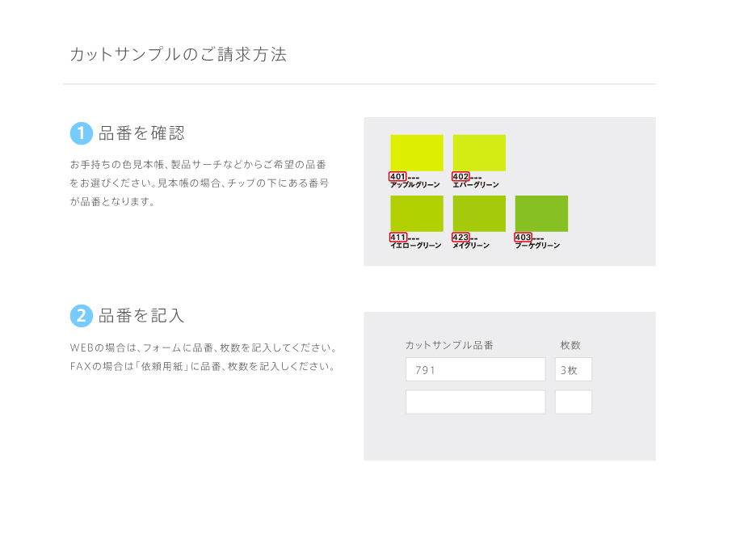Click the 品番を確認 heading
Viewport: 740px width, 560px height.
click(141, 133)
